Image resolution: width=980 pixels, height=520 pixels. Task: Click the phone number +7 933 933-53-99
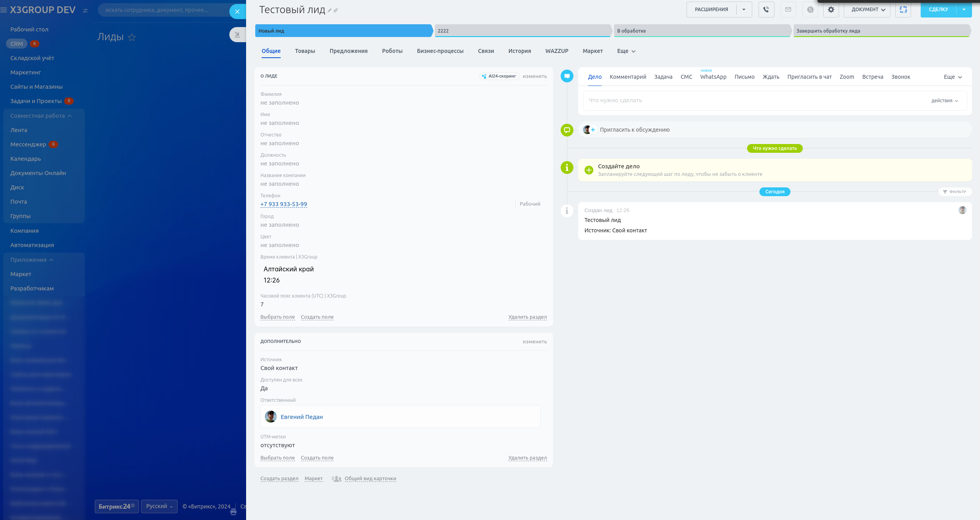tap(284, 204)
